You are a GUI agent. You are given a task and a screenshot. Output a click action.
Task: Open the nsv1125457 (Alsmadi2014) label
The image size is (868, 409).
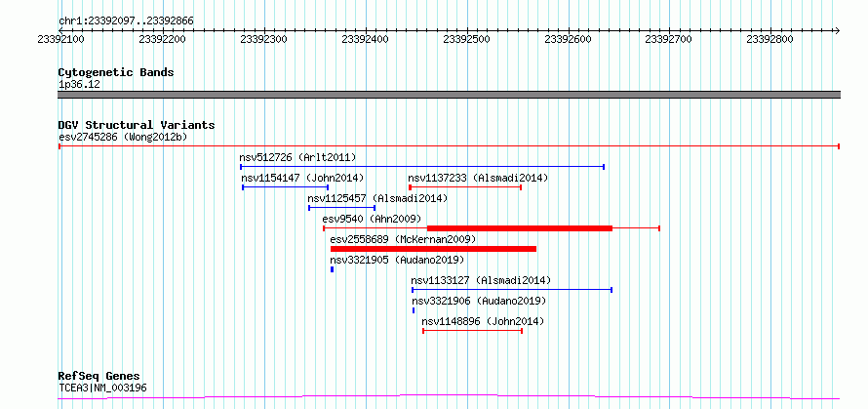pyautogui.click(x=377, y=198)
